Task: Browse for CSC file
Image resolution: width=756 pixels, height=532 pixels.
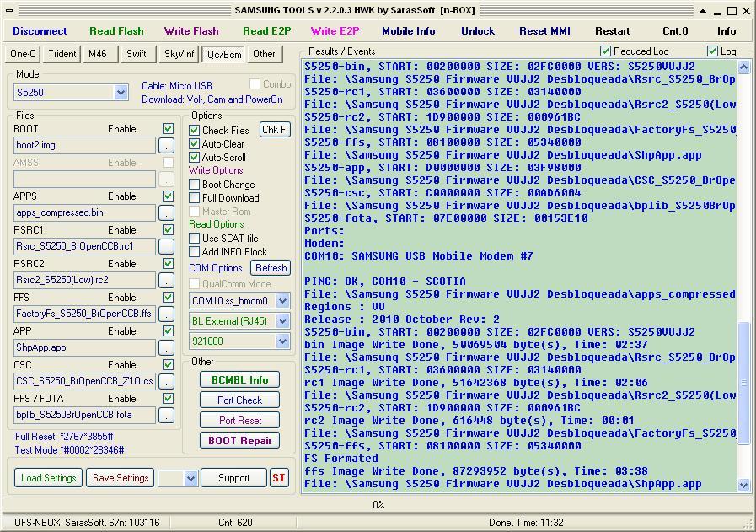Action: tap(166, 382)
